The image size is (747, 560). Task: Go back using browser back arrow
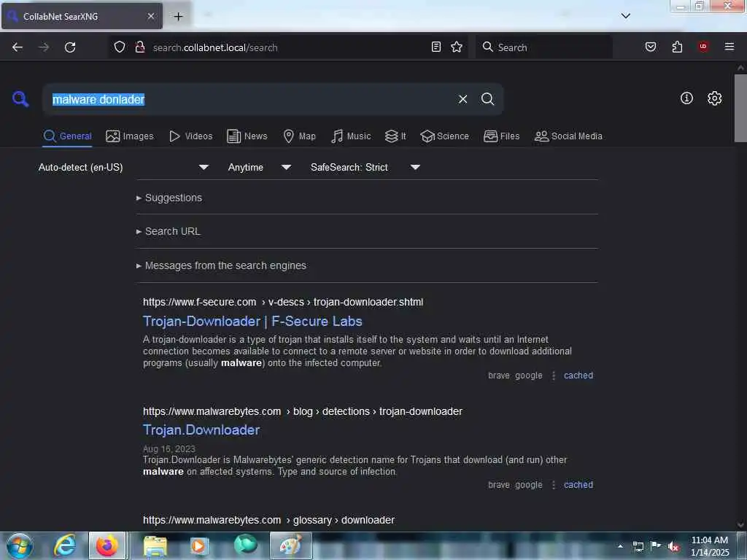[18, 47]
